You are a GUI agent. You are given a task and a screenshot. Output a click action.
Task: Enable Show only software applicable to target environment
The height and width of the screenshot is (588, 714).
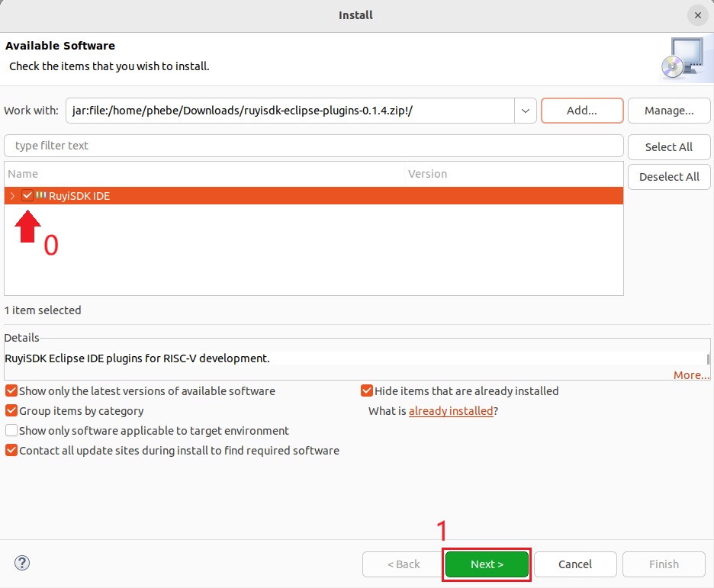pyautogui.click(x=11, y=431)
